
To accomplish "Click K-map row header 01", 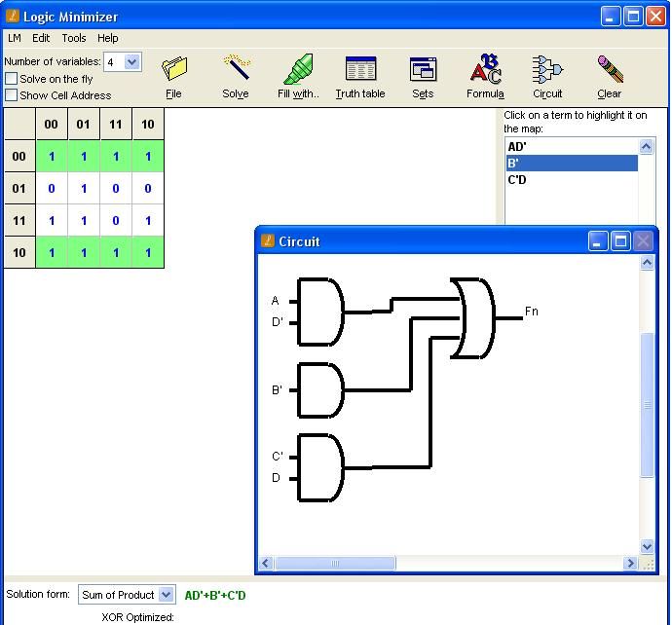I will (x=19, y=188).
